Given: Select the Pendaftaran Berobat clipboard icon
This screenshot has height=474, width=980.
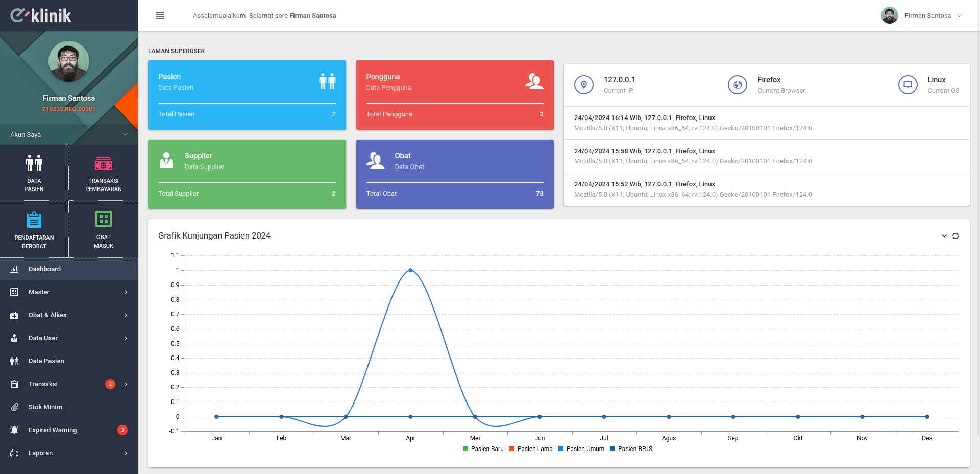Looking at the screenshot, I should coord(34,220).
